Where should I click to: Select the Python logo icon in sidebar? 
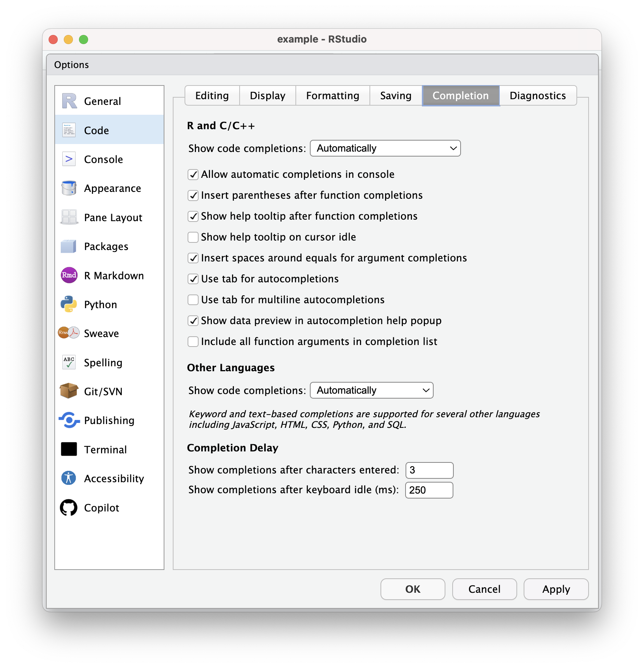pos(69,304)
